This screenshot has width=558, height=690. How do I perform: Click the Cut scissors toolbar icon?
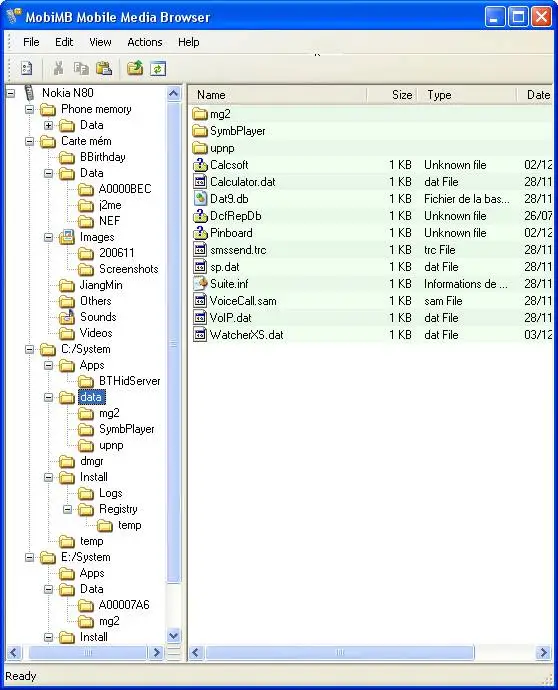(58, 68)
